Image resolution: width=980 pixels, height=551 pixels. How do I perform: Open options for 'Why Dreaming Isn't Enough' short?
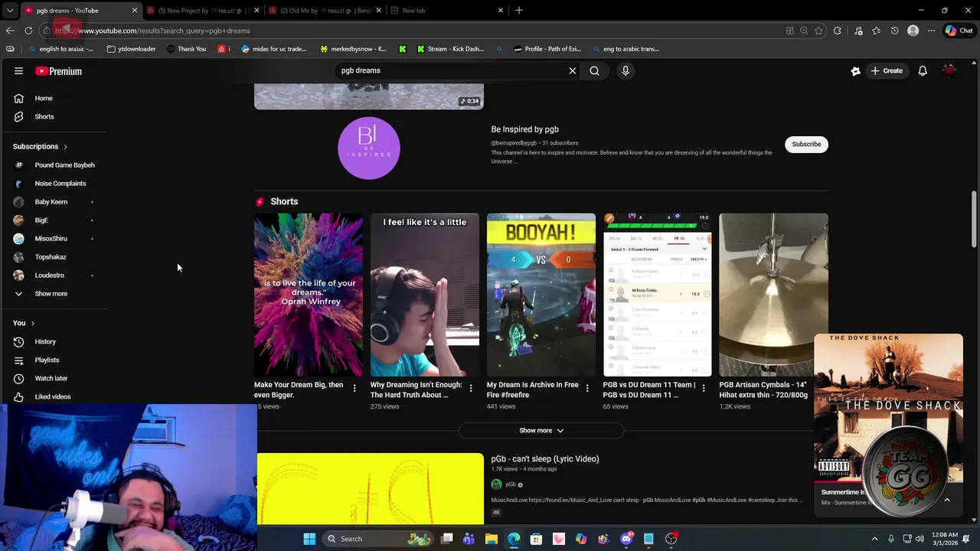pyautogui.click(x=471, y=389)
